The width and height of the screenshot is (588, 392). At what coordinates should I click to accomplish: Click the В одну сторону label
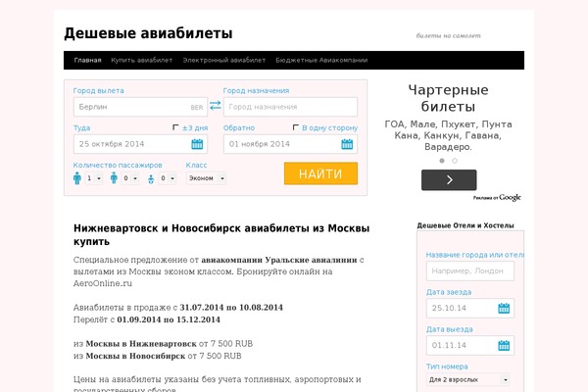click(330, 128)
